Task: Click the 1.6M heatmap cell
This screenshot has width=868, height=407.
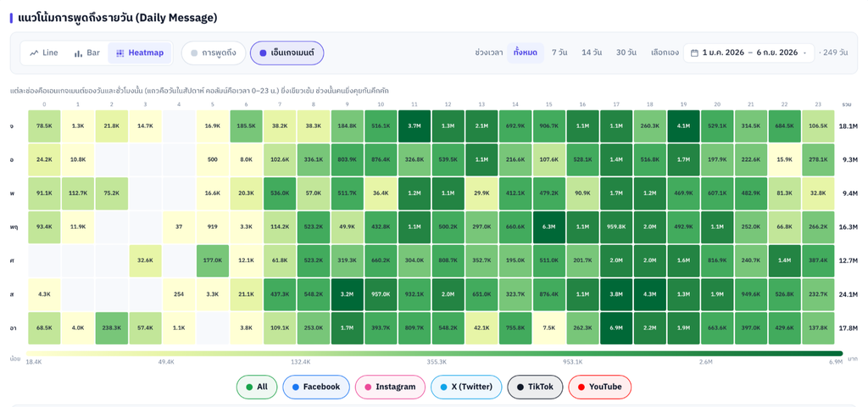Action: pyautogui.click(x=684, y=261)
